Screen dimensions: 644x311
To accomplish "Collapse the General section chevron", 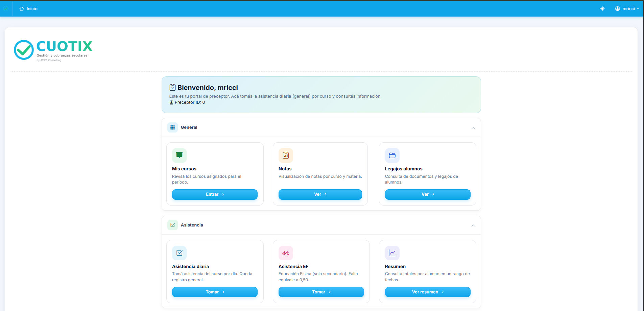I will (473, 128).
